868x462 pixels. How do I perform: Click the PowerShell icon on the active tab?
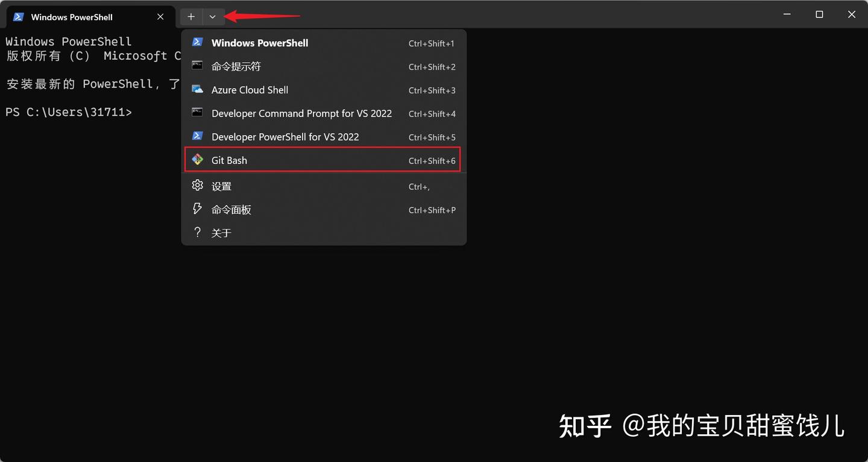17,17
